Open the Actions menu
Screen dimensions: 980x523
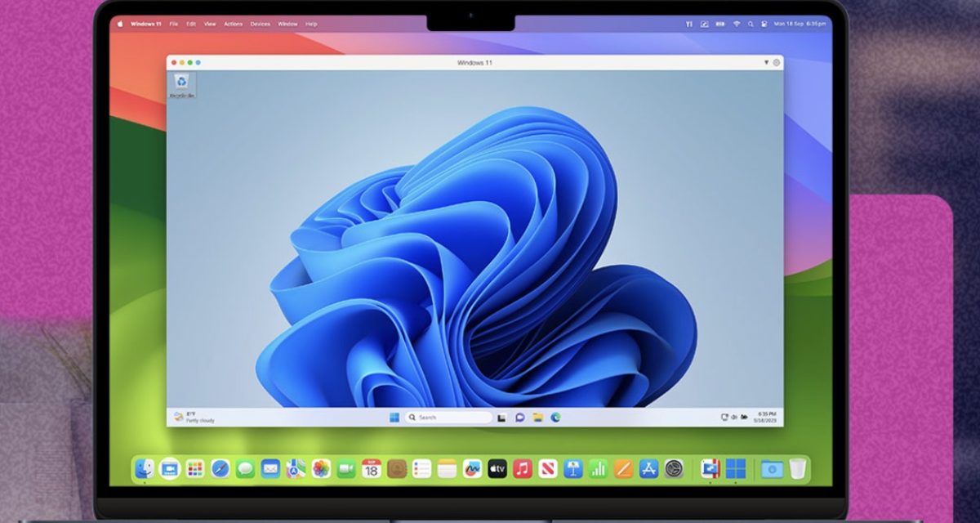[233, 25]
